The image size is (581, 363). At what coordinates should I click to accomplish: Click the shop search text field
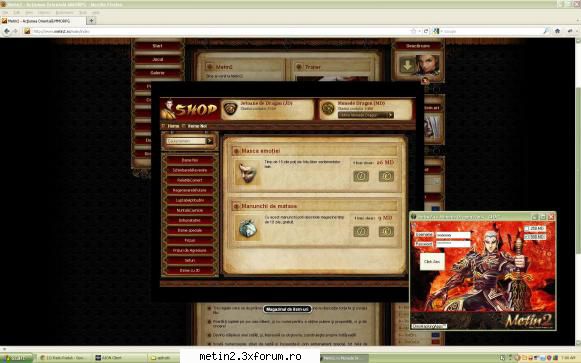pyautogui.click(x=186, y=141)
